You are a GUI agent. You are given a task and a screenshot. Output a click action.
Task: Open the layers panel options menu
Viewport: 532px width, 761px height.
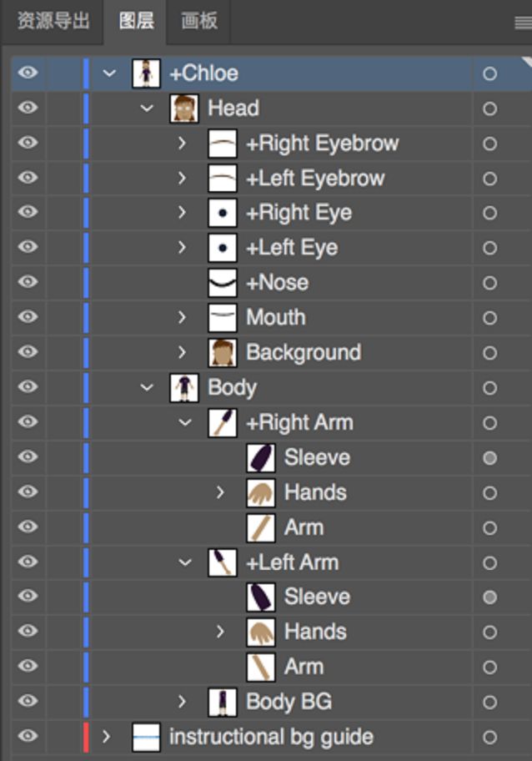(523, 23)
